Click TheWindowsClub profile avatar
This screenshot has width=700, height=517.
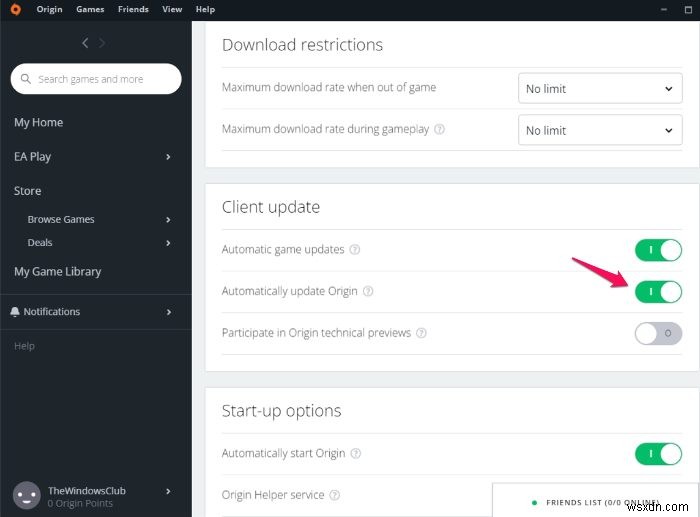point(26,495)
